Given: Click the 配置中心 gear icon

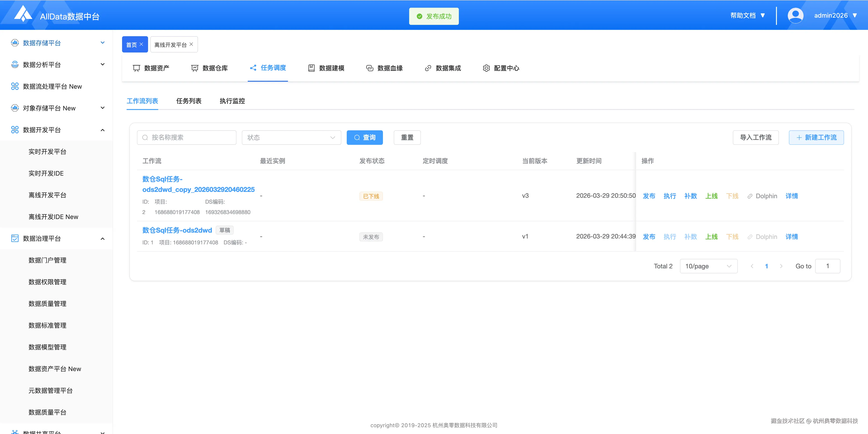Looking at the screenshot, I should tap(486, 68).
